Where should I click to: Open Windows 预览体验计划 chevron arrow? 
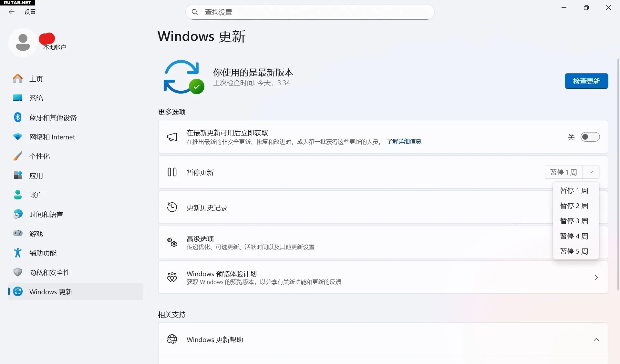click(596, 278)
